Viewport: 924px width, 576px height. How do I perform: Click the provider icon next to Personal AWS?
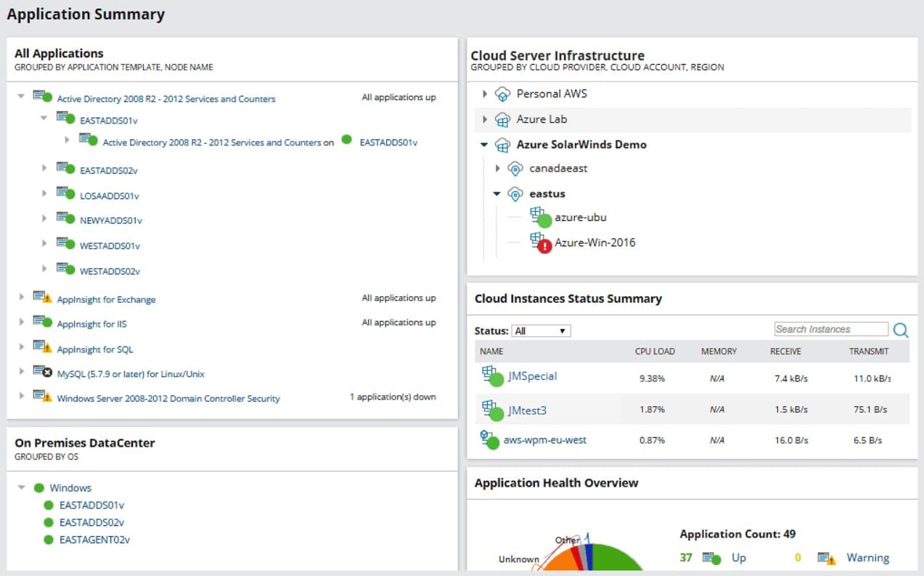[501, 93]
